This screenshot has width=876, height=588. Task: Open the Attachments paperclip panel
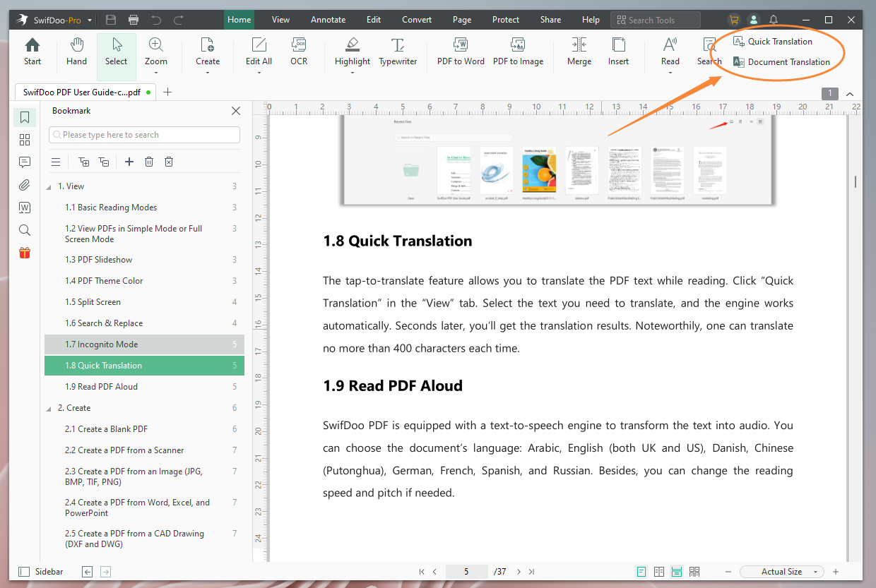point(25,185)
